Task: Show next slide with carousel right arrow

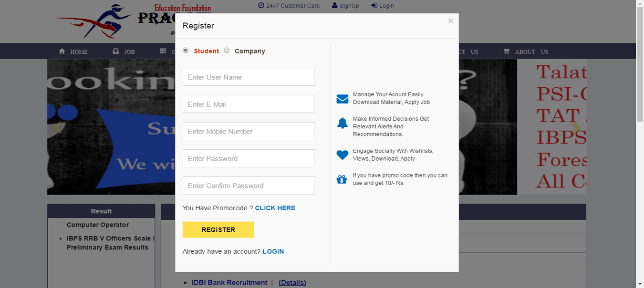Action: point(576,127)
